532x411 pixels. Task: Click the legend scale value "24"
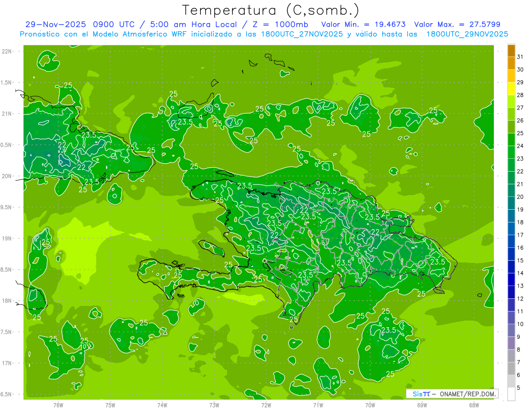[x=520, y=146]
